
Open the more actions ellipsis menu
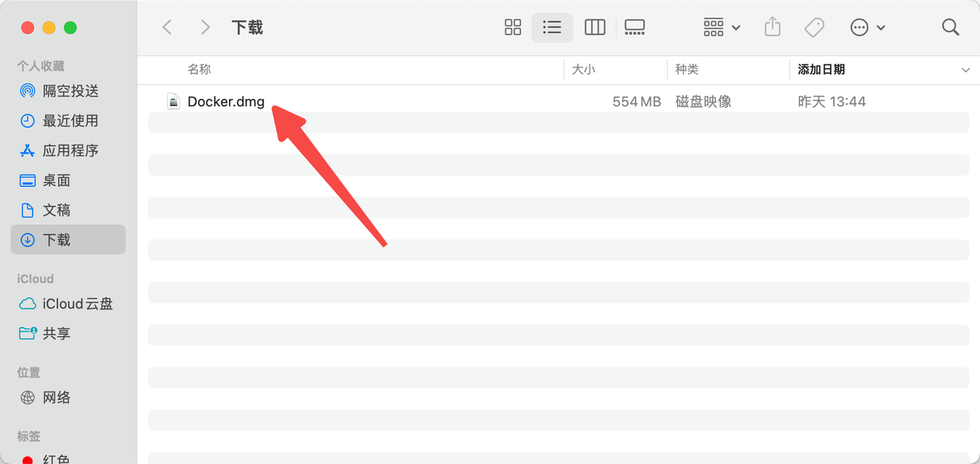(x=867, y=28)
